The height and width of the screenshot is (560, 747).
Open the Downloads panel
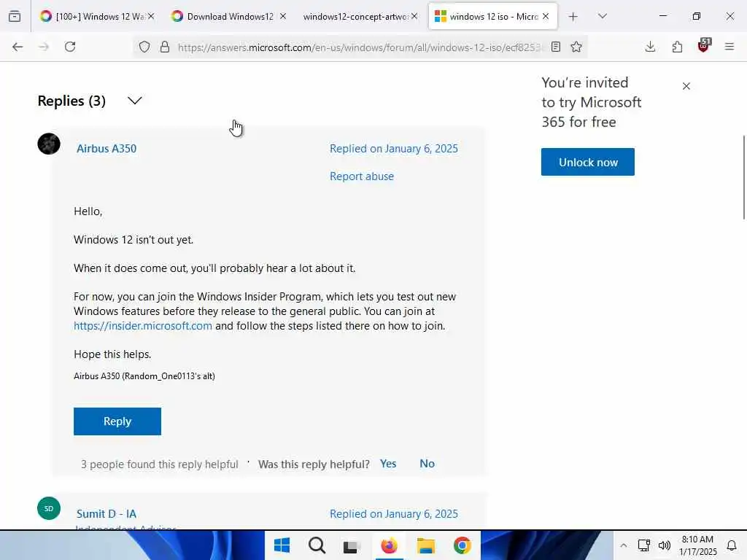pos(650,47)
